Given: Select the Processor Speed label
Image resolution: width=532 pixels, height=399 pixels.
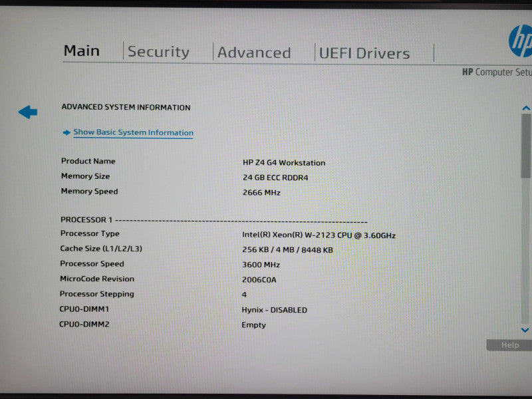Looking at the screenshot, I should [x=92, y=263].
